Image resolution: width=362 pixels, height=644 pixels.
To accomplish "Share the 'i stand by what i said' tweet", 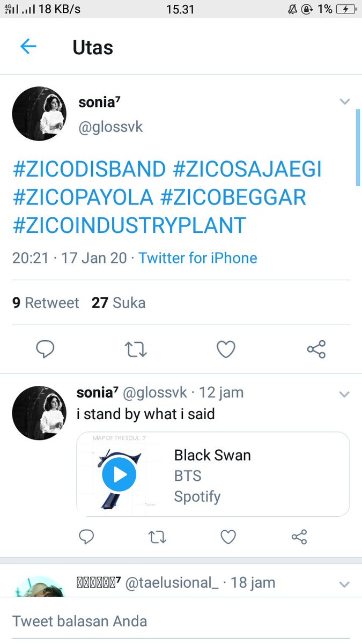I will coord(299,537).
